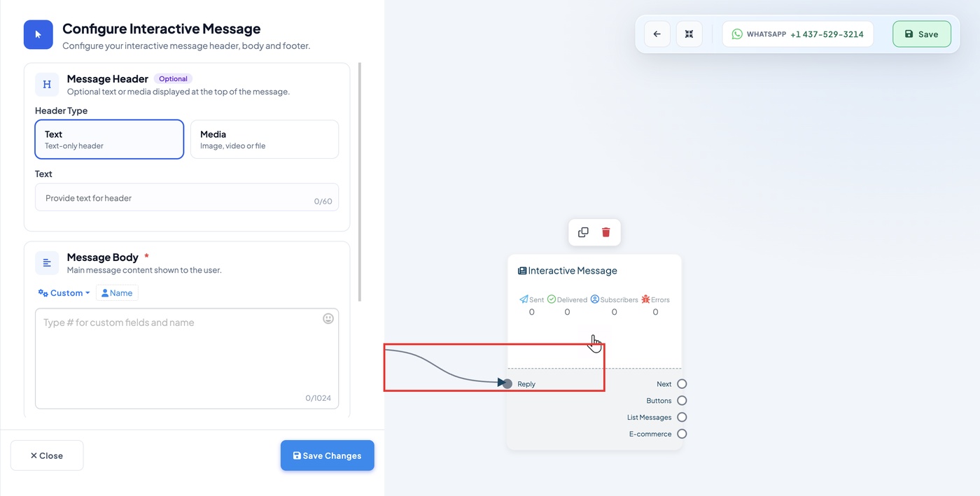
Task: Click the 0/1024 character counter
Action: (318, 398)
